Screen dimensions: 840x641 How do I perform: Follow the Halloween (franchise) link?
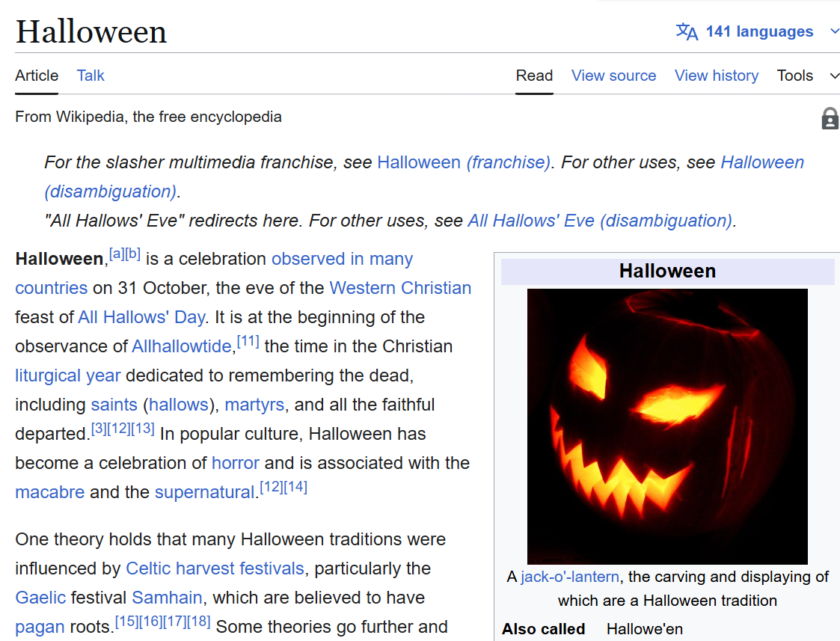pyautogui.click(x=464, y=162)
